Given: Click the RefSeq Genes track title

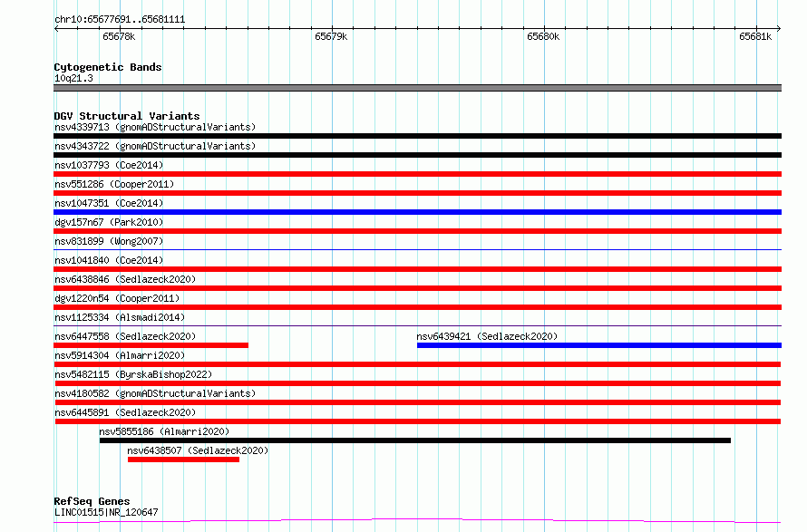Looking at the screenshot, I should 92,502.
